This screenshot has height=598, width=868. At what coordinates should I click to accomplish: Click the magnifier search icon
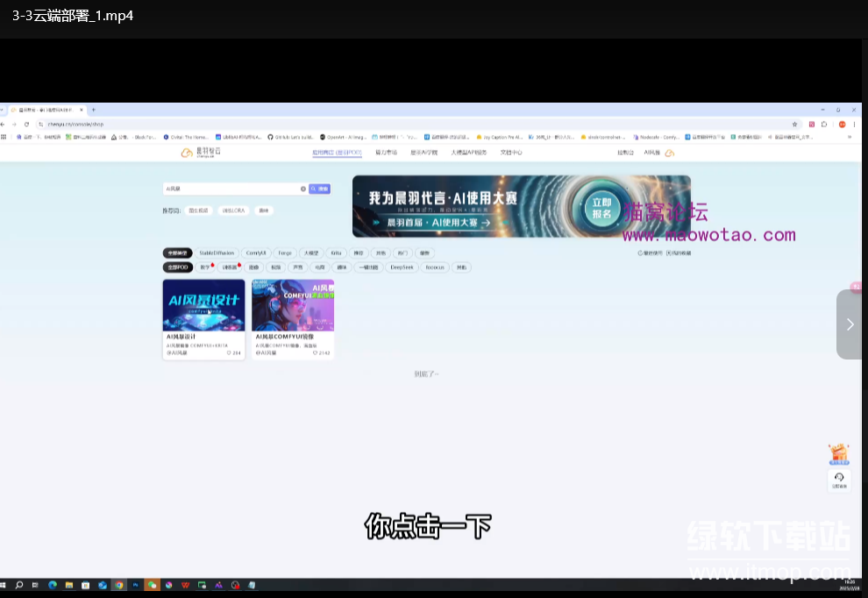(x=313, y=189)
